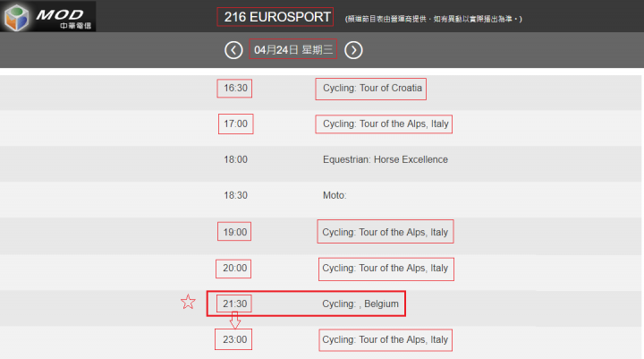Image resolution: width=644 pixels, height=359 pixels.
Task: Open the 19:00 Tour of the Alps program
Action: (x=385, y=233)
